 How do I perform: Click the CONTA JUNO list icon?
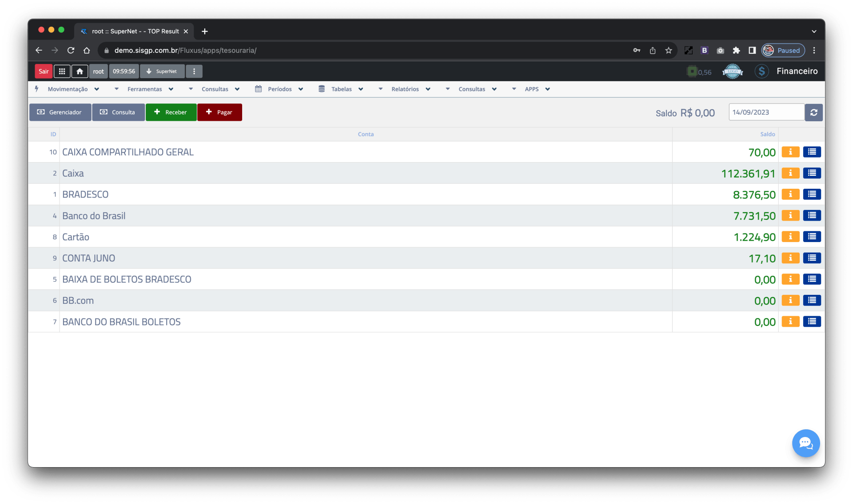812,258
